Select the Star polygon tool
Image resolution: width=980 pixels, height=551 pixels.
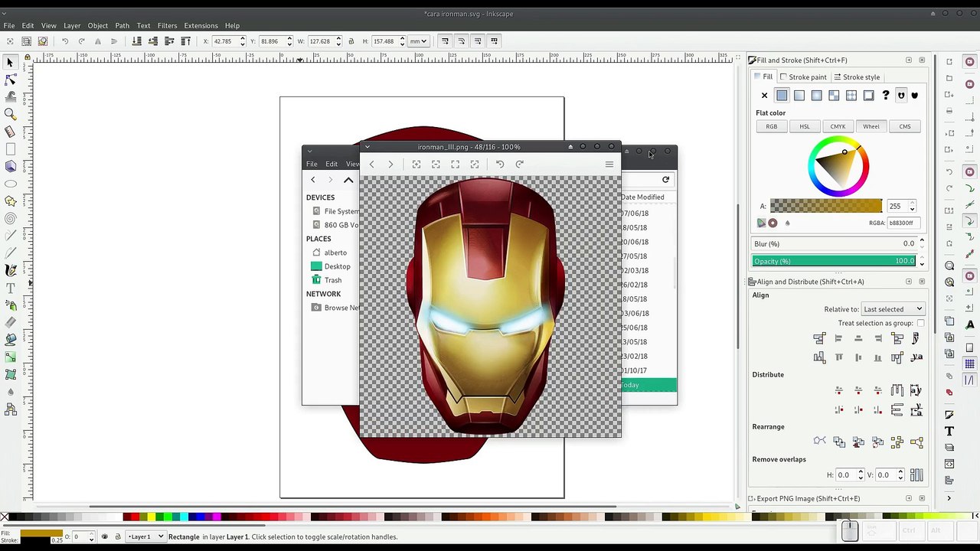(x=11, y=201)
